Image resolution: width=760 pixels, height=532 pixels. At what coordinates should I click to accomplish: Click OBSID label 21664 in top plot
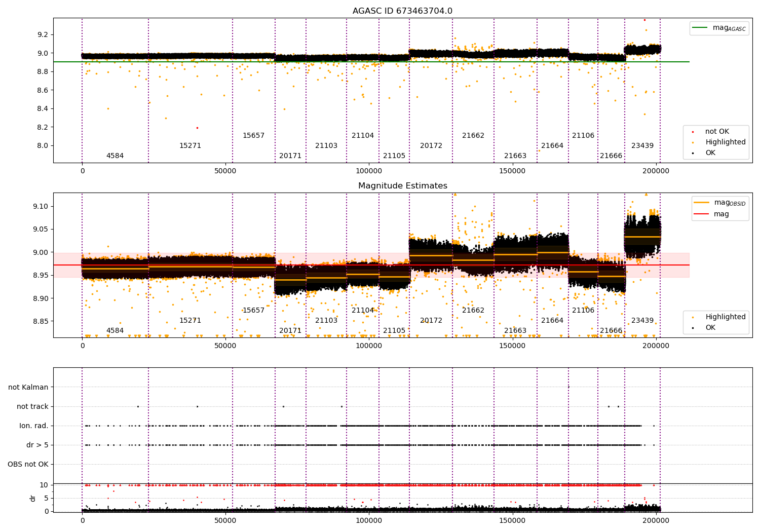point(552,146)
